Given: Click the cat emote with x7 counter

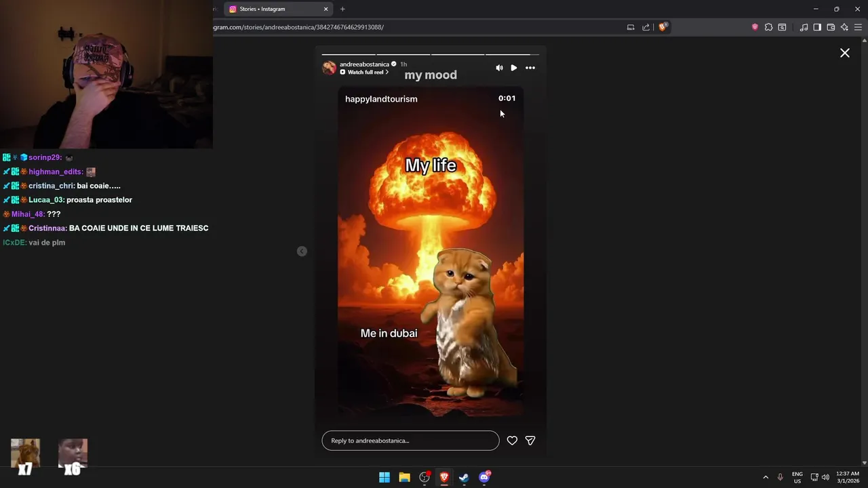Looking at the screenshot, I should click(25, 456).
